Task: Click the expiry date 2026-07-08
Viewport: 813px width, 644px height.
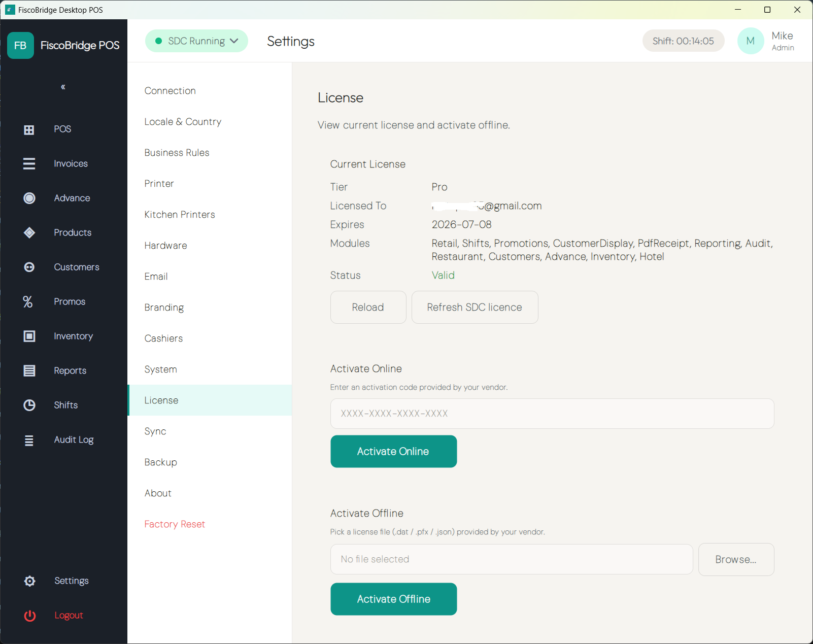Action: point(461,224)
